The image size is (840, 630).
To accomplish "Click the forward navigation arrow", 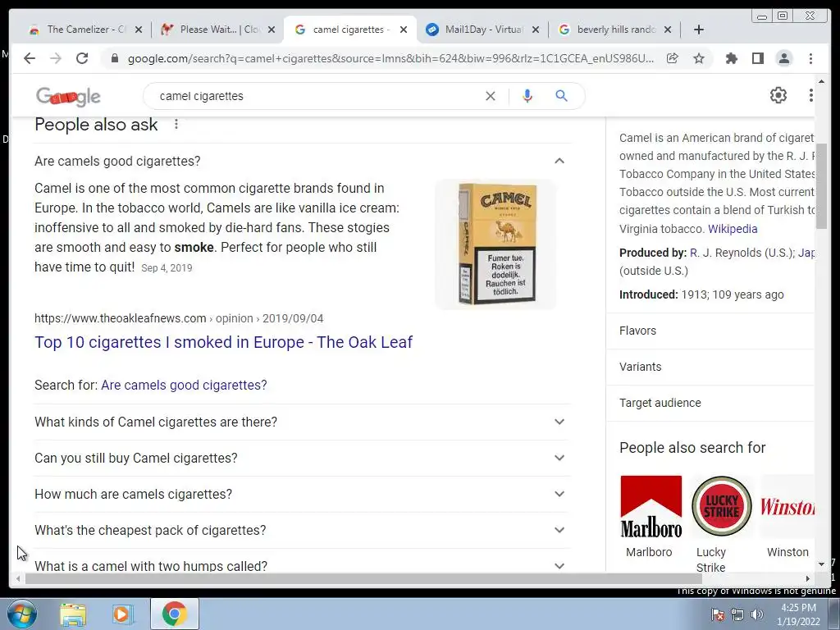I will [x=56, y=58].
